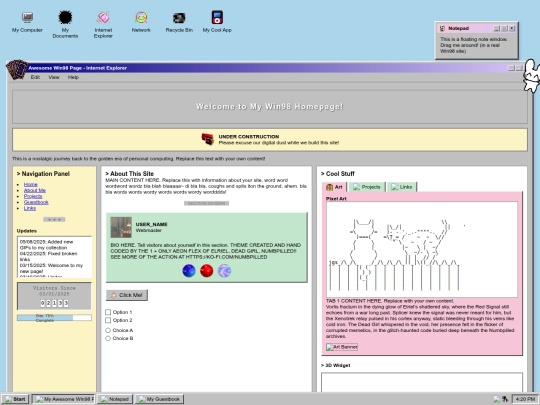Click the ASCII cat pixel art

tap(422, 250)
